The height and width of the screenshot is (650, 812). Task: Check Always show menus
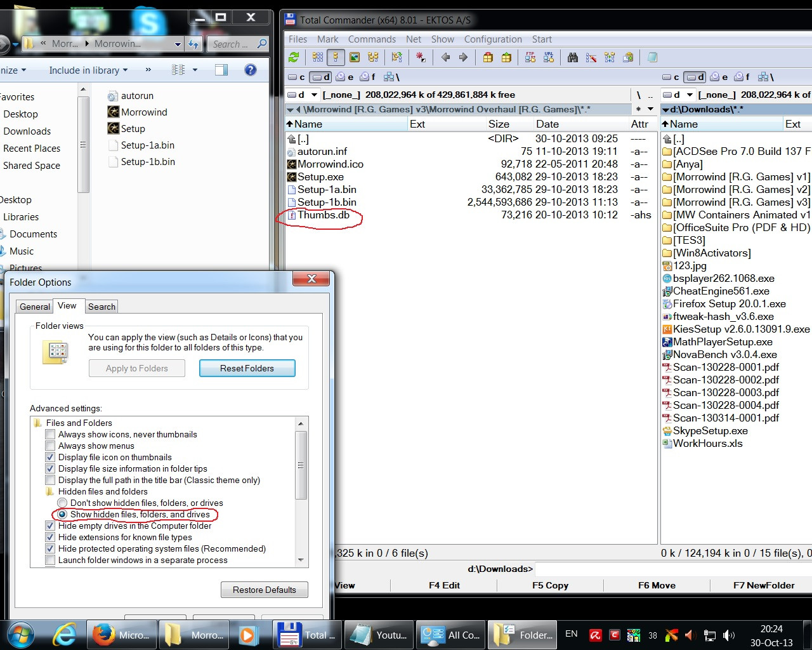point(50,446)
